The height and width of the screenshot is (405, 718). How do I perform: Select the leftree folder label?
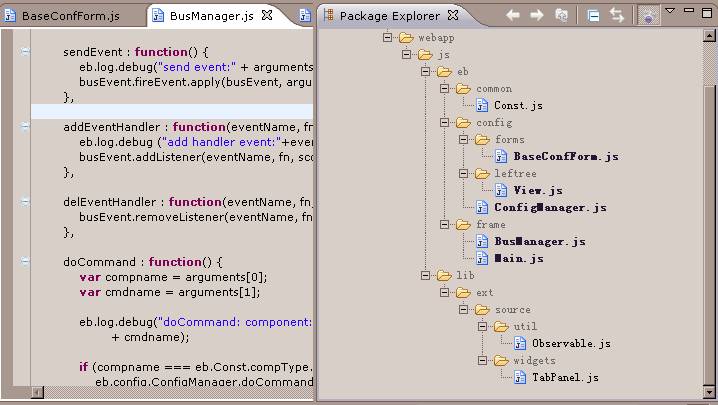(515, 174)
